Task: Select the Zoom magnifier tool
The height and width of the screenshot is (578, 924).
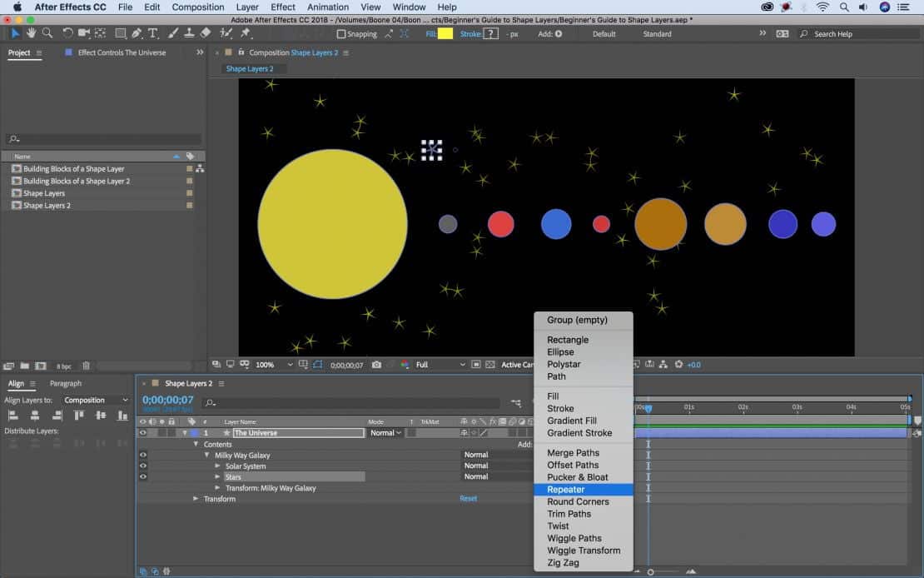Action: click(47, 33)
